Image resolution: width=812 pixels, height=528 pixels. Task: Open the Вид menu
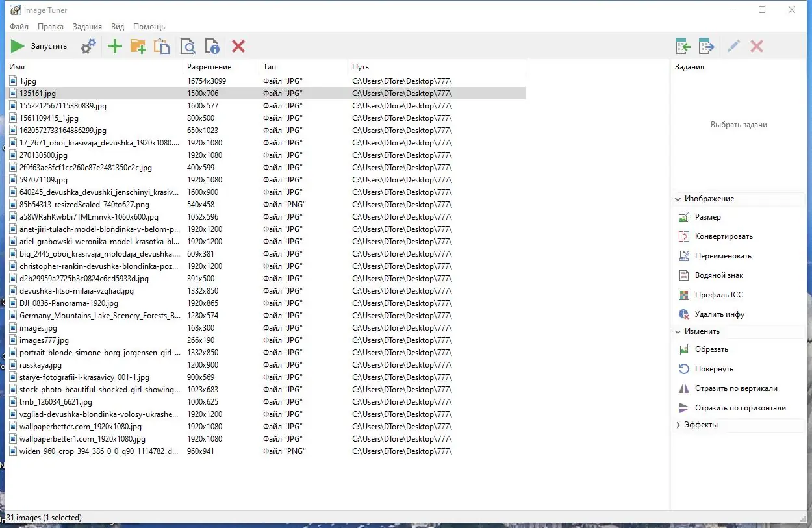[x=118, y=27]
